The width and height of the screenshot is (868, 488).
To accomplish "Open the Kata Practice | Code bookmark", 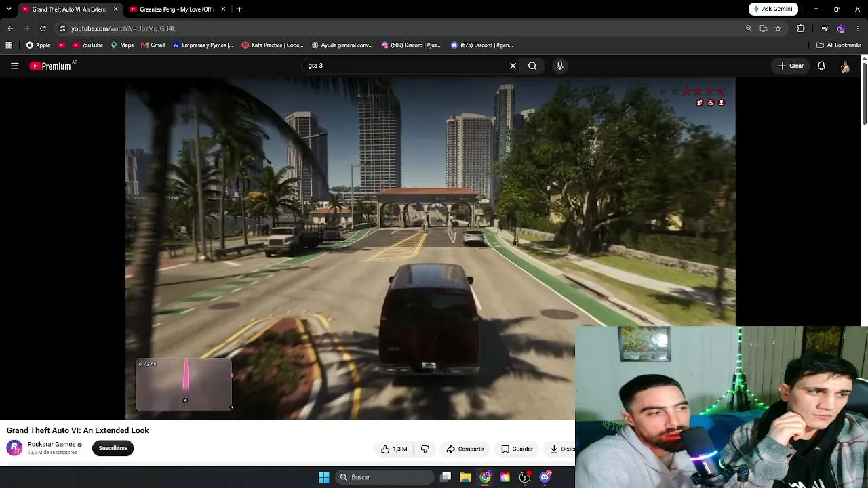I will [273, 45].
